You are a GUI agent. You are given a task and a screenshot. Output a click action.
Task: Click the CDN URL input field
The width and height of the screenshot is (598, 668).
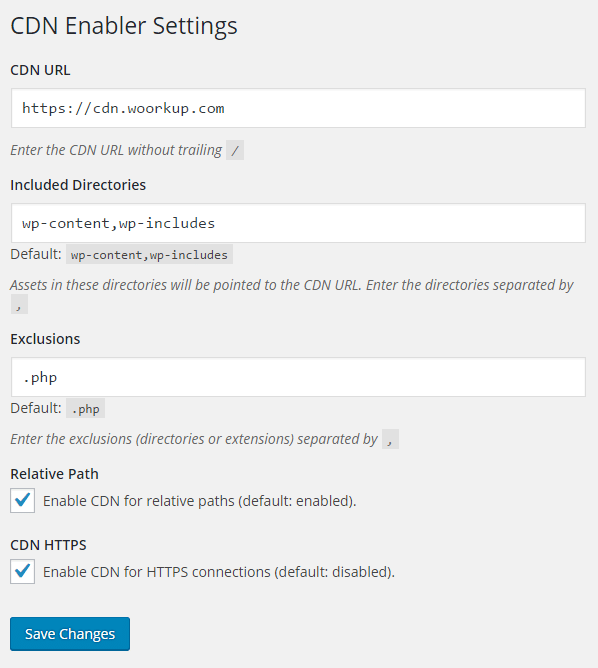click(298, 108)
